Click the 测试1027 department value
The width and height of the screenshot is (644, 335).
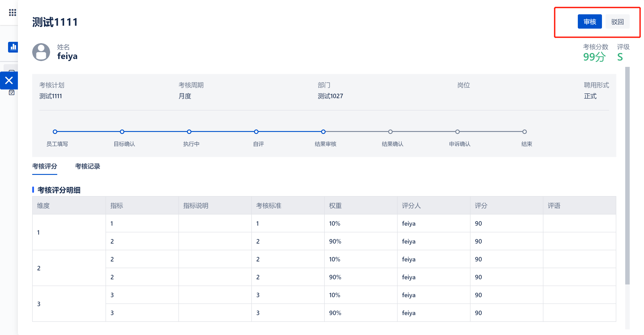pyautogui.click(x=330, y=96)
